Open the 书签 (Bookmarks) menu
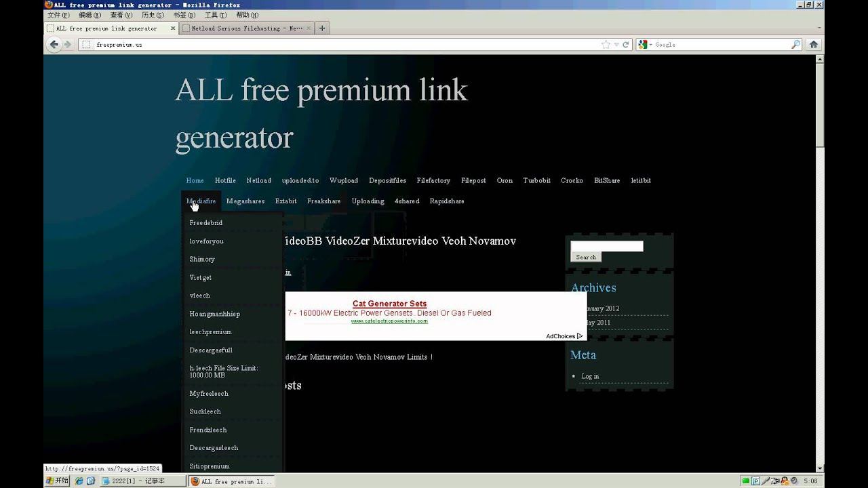868x488 pixels. click(184, 15)
